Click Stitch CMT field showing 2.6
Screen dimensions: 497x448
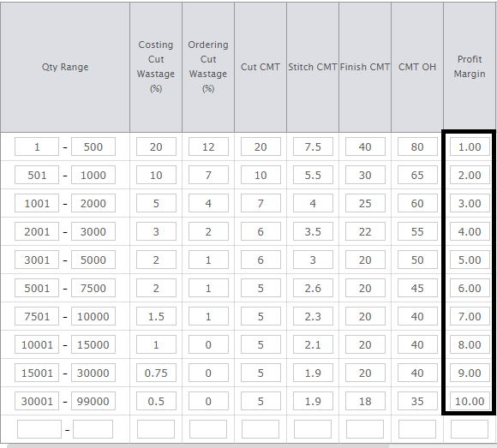pyautogui.click(x=313, y=288)
